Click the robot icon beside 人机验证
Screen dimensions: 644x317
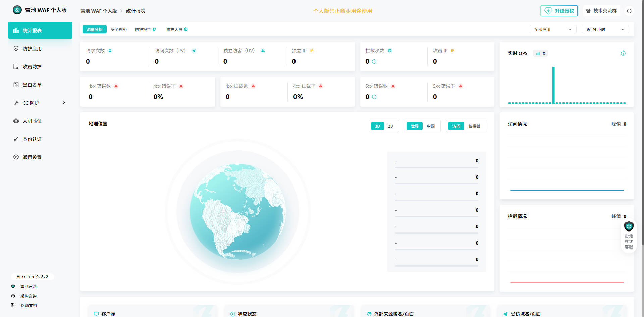pyautogui.click(x=16, y=121)
